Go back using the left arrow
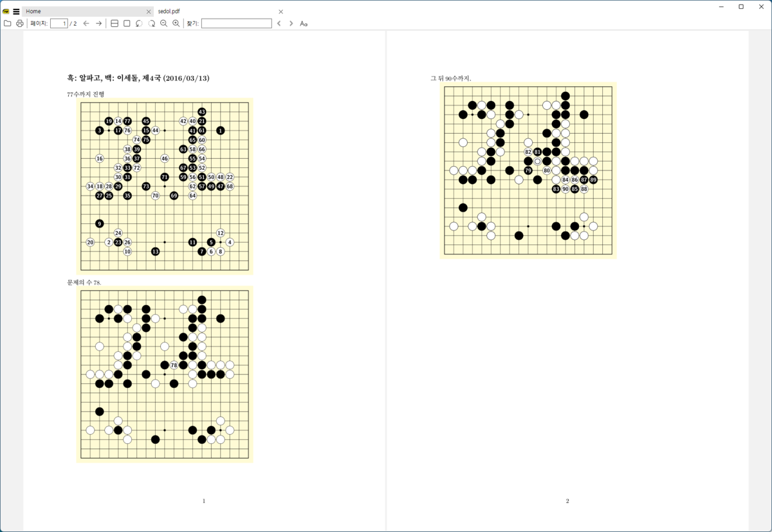This screenshot has height=532, width=772. point(86,23)
